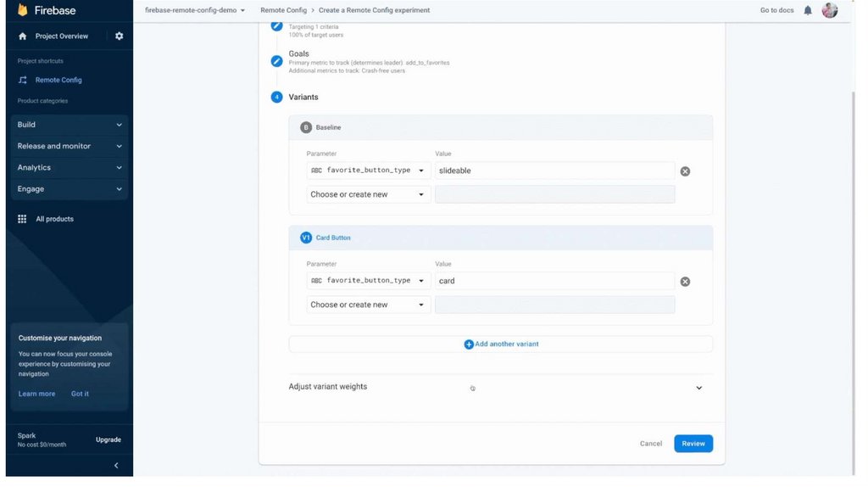Click the Firebase logo icon
The height and width of the screenshot is (487, 868).
point(24,10)
